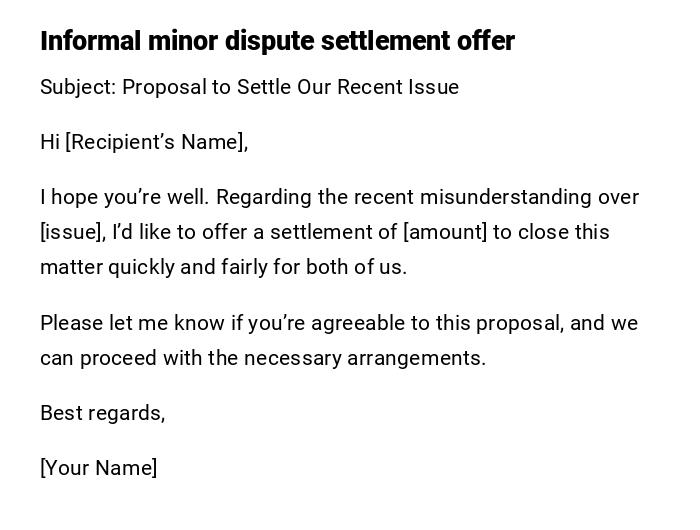
Task: Click the Subject line text
Action: click(249, 87)
